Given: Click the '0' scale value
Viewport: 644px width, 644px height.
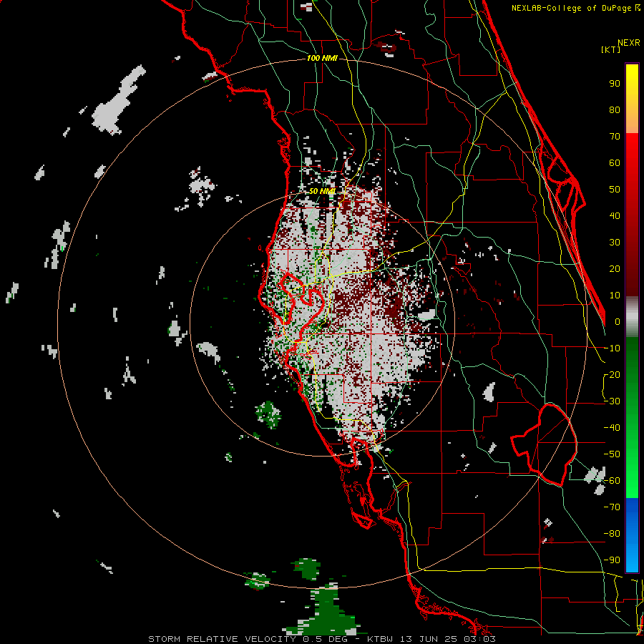Looking at the screenshot, I should point(618,322).
